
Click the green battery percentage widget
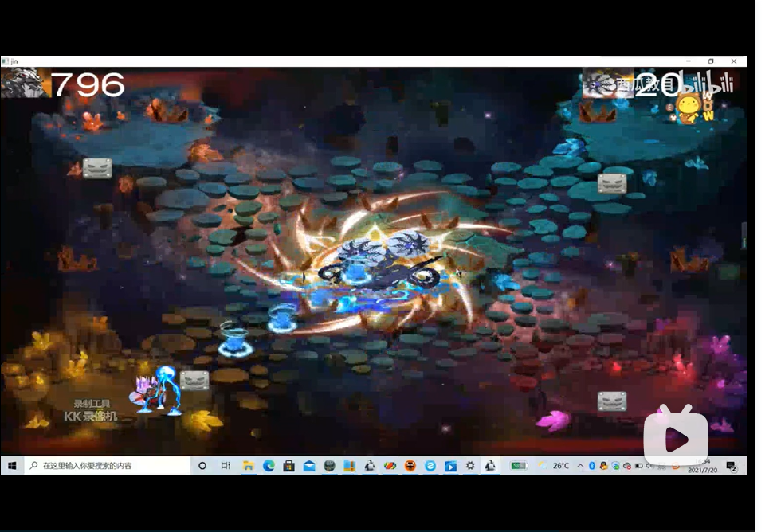[x=519, y=466]
